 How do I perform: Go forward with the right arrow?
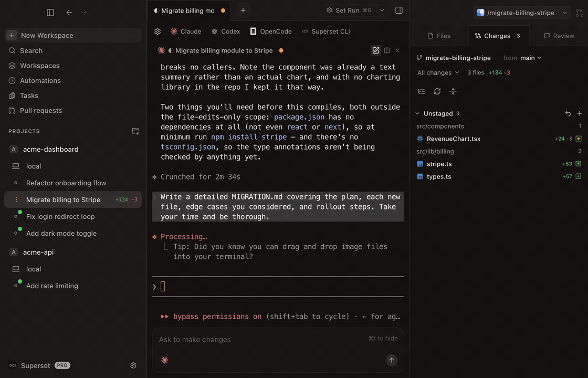[84, 13]
